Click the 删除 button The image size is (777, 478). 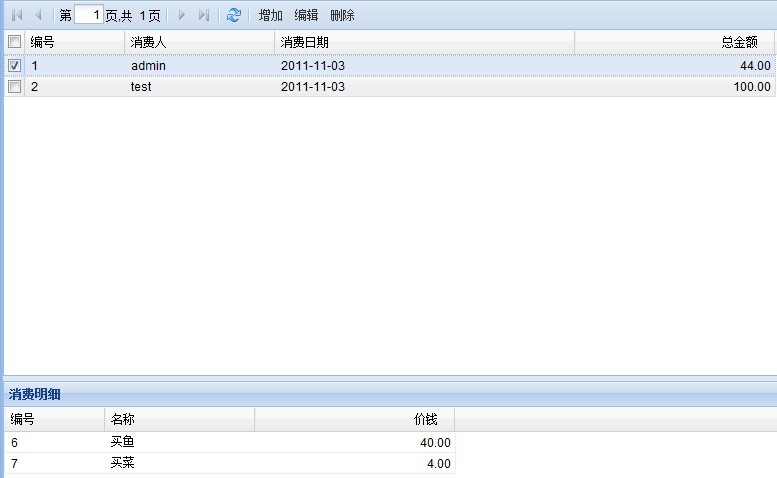pyautogui.click(x=342, y=15)
